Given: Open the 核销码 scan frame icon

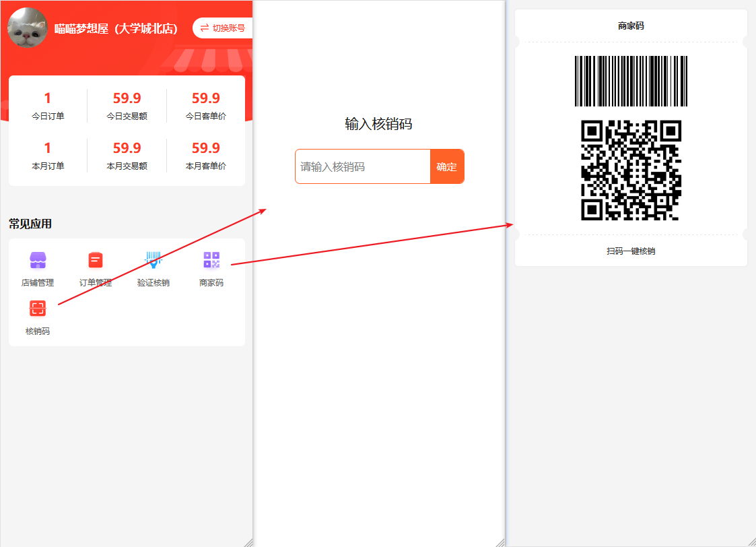Looking at the screenshot, I should [x=38, y=309].
